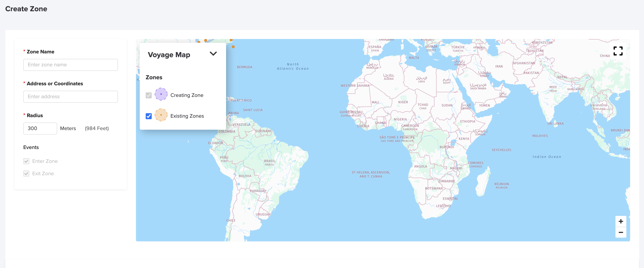Click the Exit Zone event label
Screen dimensions: 644x268
click(43, 173)
